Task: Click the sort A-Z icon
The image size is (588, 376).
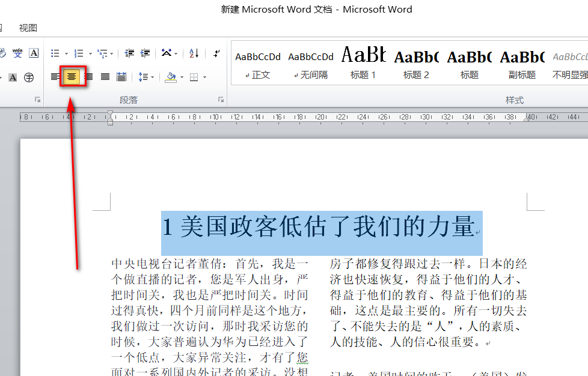Action: [x=194, y=53]
